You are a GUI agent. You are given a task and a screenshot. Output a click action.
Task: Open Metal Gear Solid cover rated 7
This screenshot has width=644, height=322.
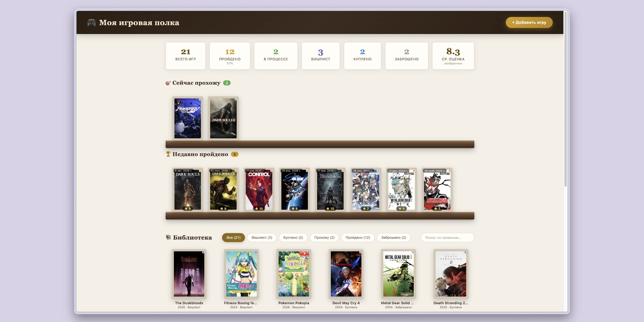click(x=437, y=190)
